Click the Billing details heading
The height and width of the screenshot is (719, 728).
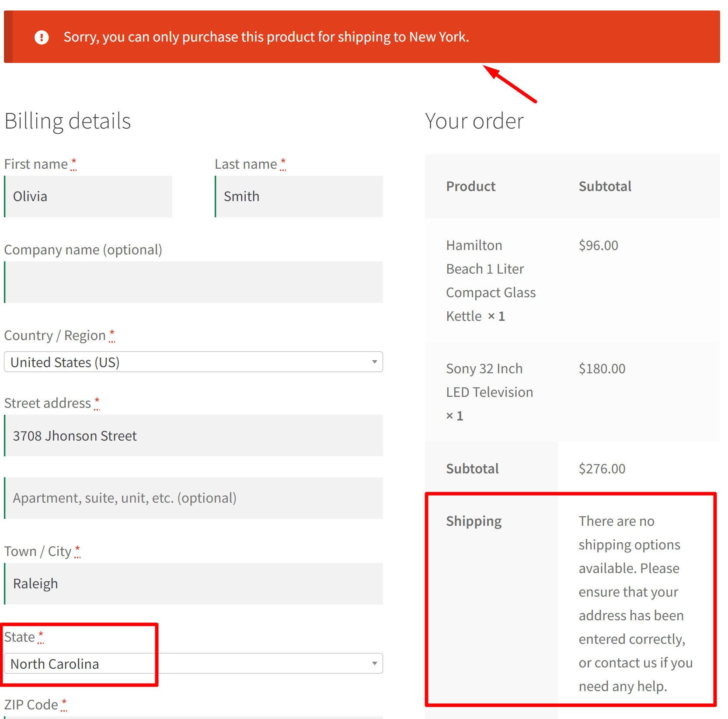(67, 121)
